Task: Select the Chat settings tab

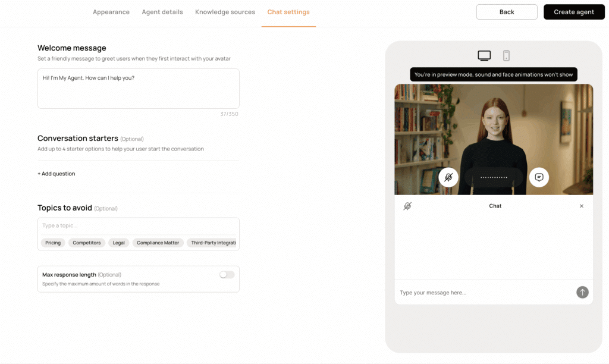Action: [x=288, y=12]
